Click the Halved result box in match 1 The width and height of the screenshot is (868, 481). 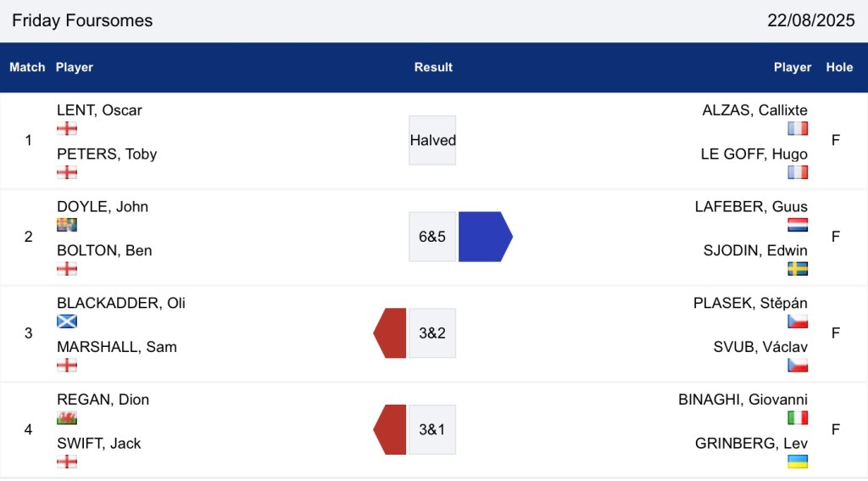point(432,140)
